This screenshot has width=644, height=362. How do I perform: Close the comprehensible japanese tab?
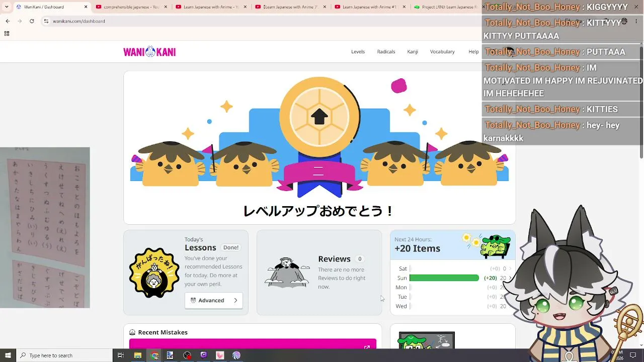tap(165, 7)
